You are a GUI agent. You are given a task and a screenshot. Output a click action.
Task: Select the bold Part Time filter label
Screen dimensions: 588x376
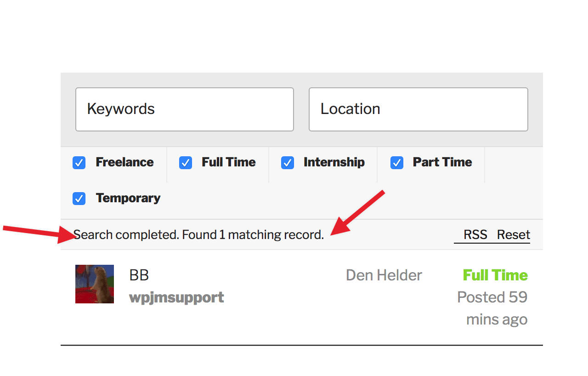click(x=442, y=162)
